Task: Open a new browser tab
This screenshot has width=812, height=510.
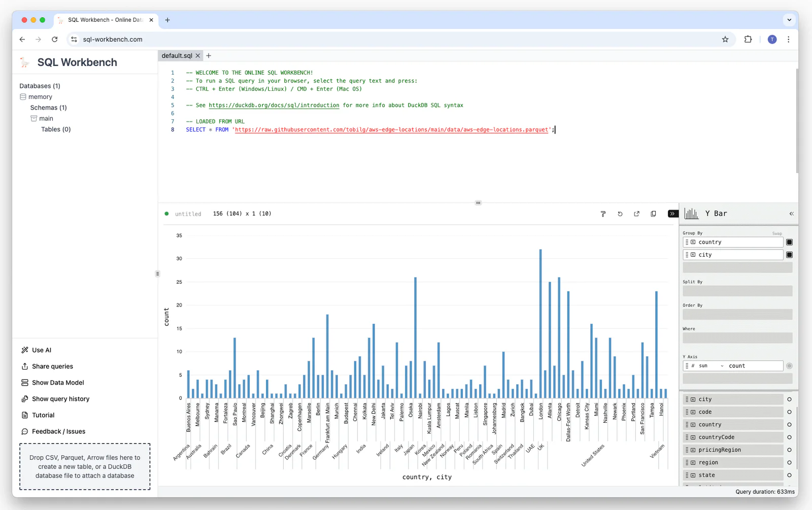Action: 167,20
